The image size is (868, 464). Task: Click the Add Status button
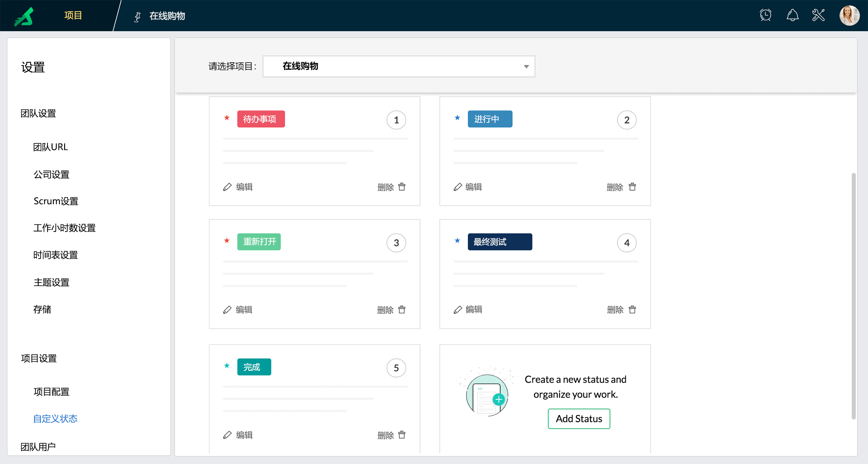click(x=579, y=419)
